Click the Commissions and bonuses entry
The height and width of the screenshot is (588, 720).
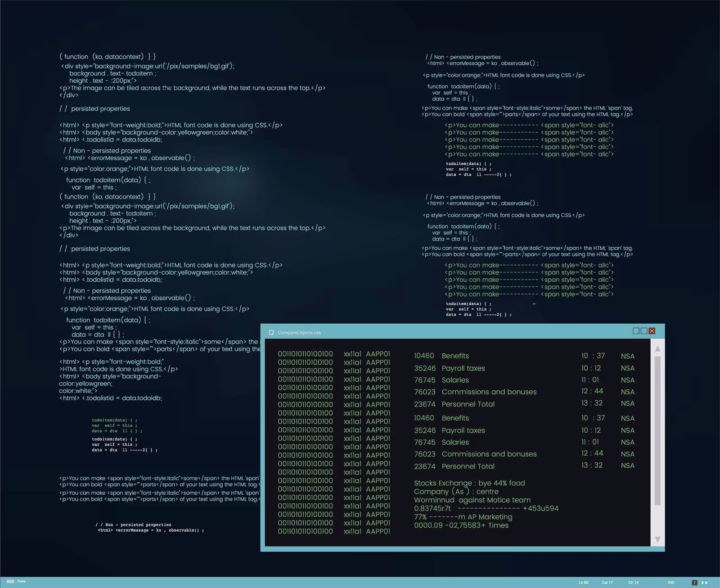pyautogui.click(x=489, y=392)
